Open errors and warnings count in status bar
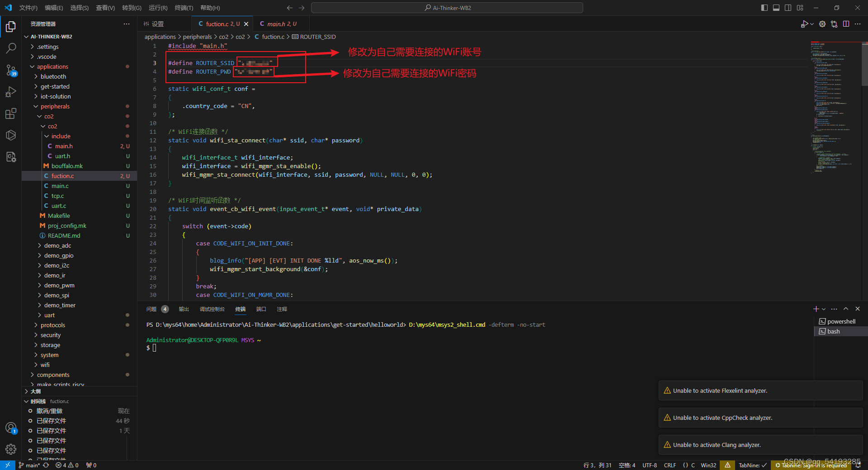 tap(67, 465)
